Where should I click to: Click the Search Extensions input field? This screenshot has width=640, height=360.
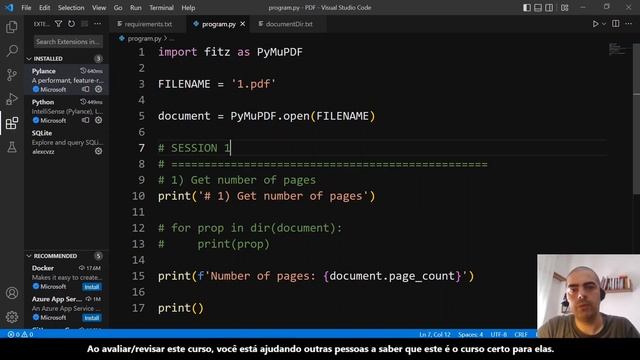pyautogui.click(x=68, y=42)
